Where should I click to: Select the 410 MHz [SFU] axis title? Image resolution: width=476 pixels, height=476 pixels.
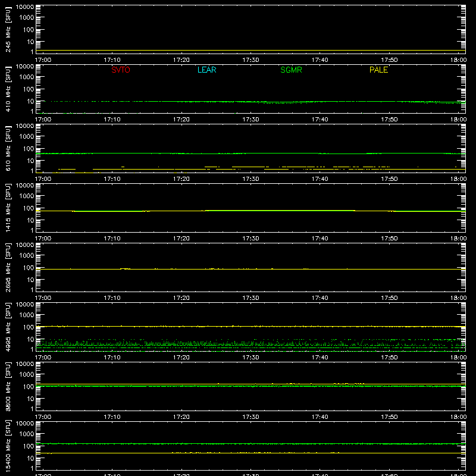(x=8, y=89)
